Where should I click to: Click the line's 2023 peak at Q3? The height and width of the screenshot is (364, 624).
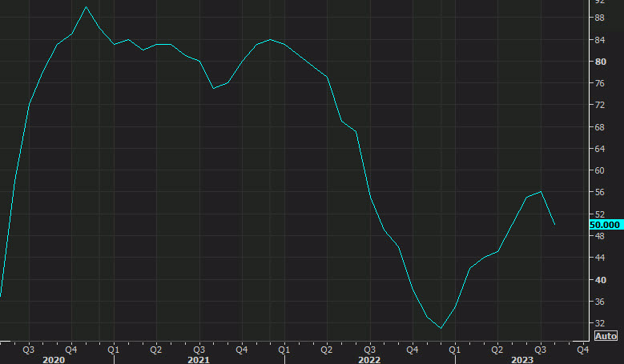(x=541, y=192)
